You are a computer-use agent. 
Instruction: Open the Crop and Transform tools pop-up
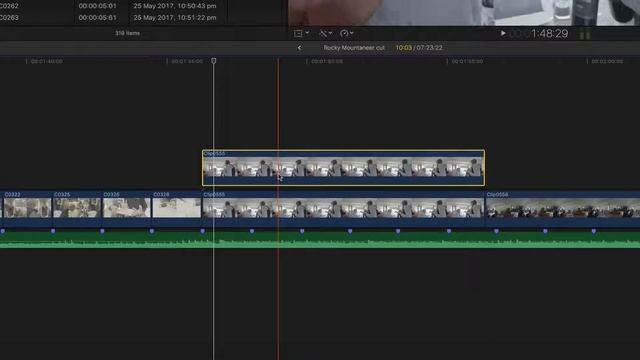click(301, 33)
